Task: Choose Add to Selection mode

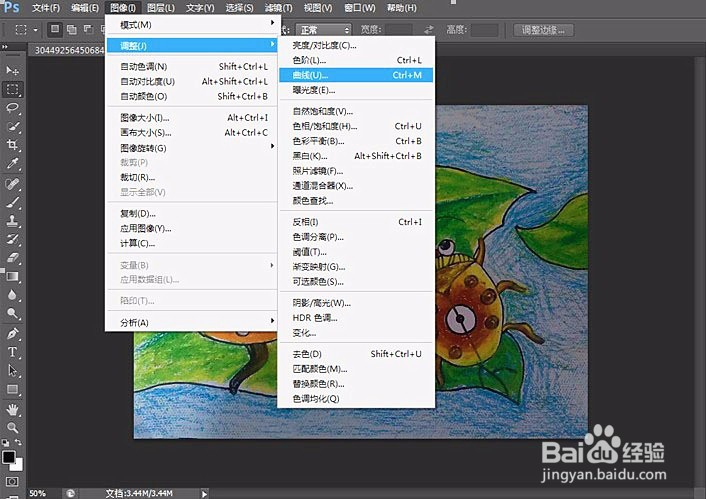Action: click(x=72, y=30)
